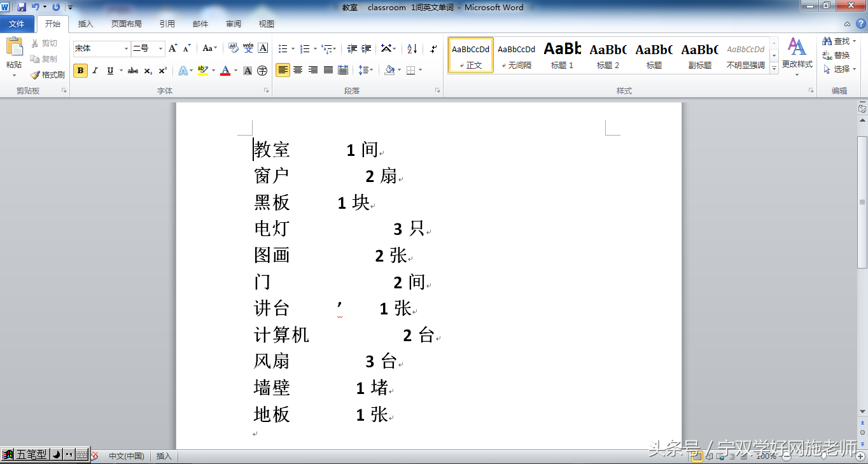Click the Distributed alignment icon

click(343, 70)
